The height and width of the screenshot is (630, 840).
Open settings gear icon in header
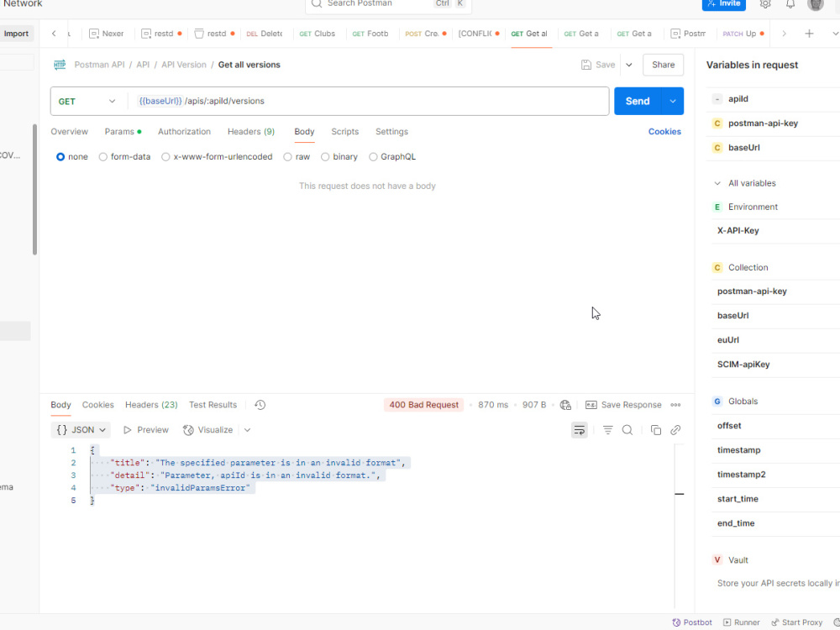(x=765, y=3)
